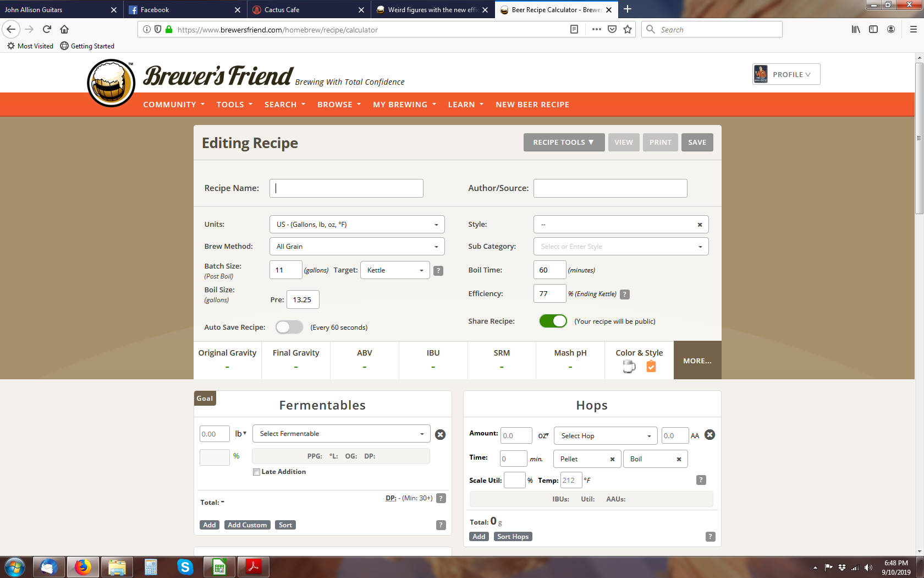This screenshot has height=578, width=924.
Task: Open a new browser tab
Action: pyautogui.click(x=628, y=9)
